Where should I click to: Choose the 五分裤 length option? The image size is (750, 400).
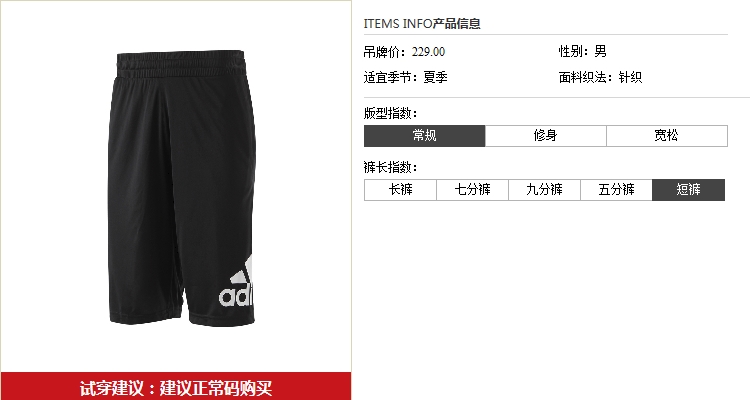(x=616, y=190)
